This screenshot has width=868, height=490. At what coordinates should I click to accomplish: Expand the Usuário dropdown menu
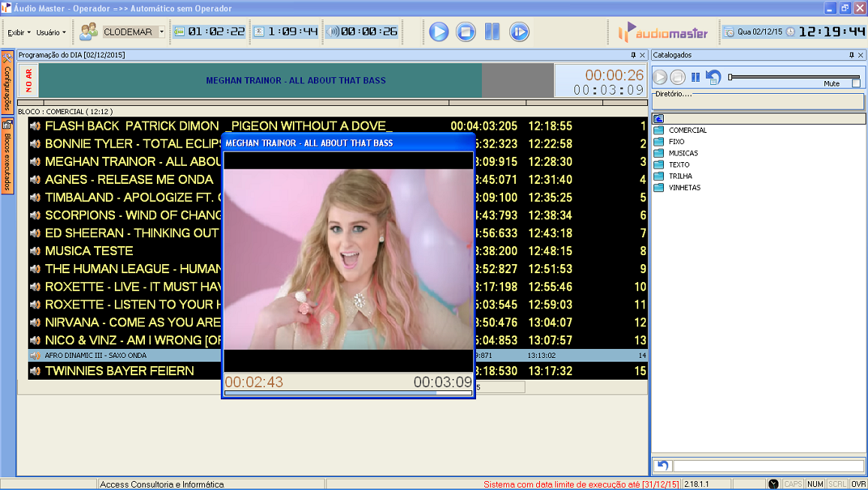pyautogui.click(x=51, y=32)
